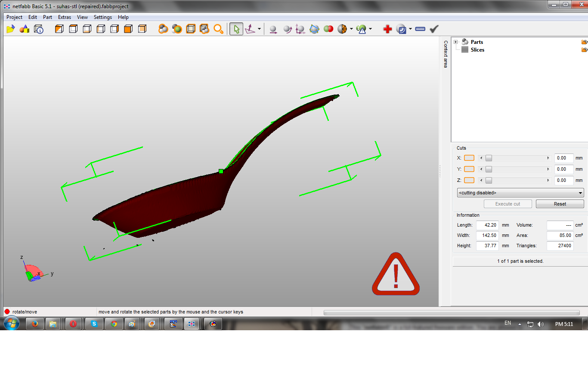Click Z cut slider left arrow
This screenshot has height=387, width=588.
point(481,180)
